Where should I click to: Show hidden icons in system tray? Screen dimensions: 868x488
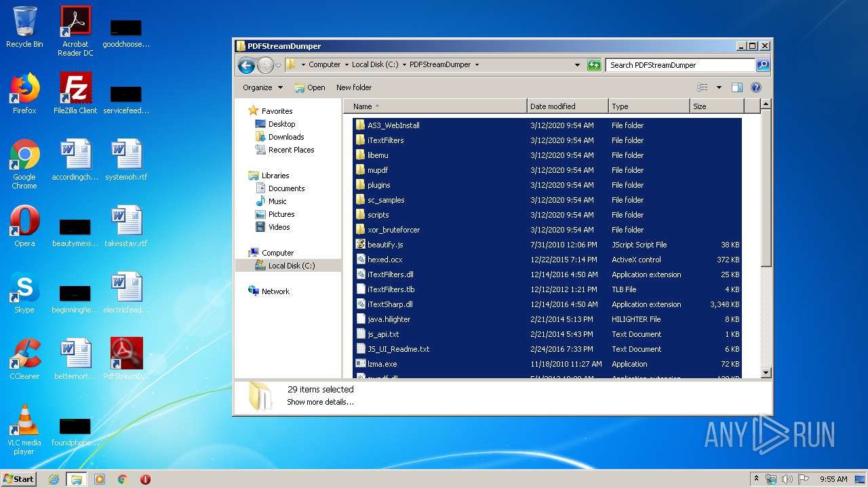coord(756,479)
